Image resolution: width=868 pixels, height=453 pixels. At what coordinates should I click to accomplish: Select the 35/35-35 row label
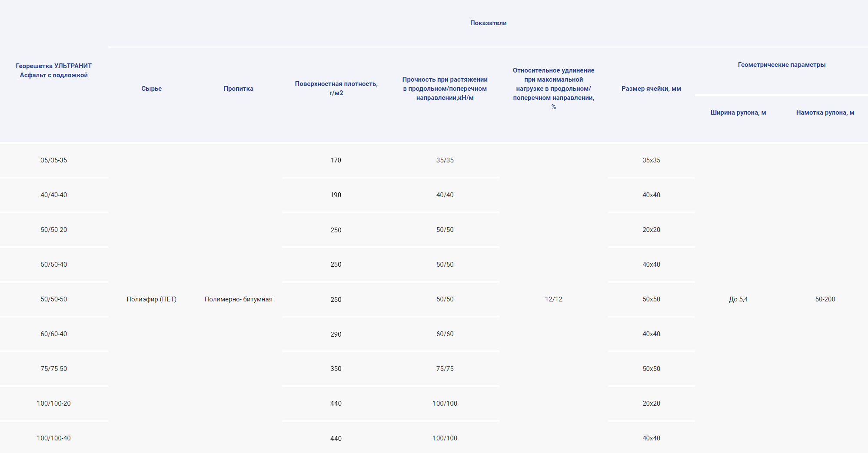54,160
